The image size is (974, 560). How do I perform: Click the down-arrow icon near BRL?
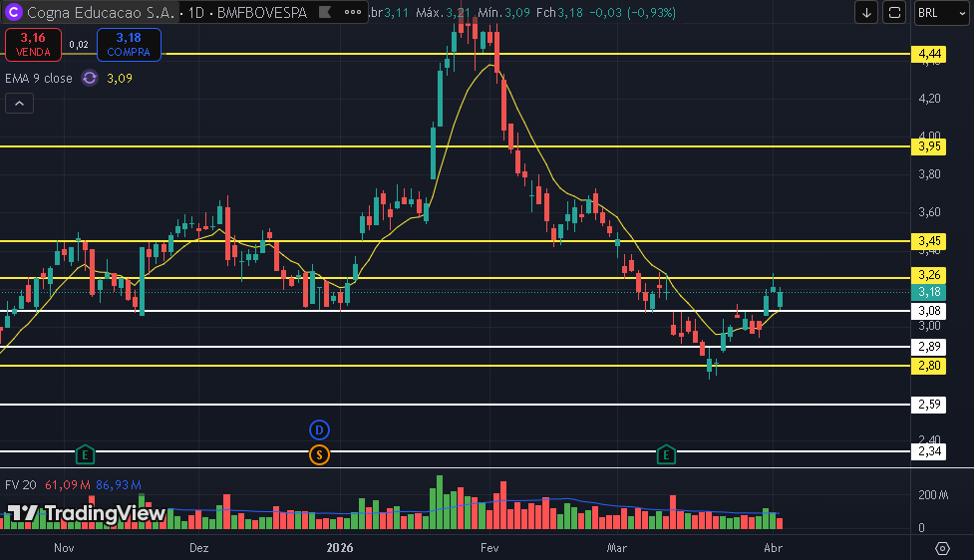[x=866, y=12]
